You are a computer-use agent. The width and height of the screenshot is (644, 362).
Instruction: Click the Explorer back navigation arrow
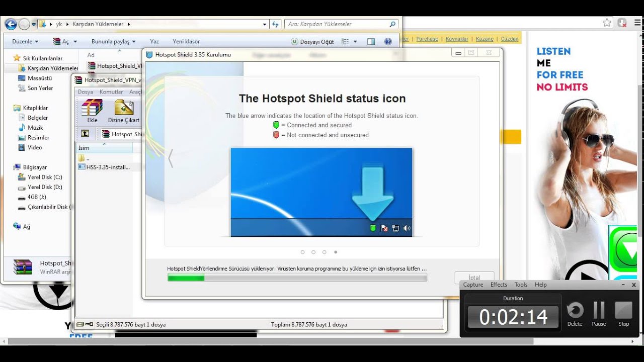coord(11,24)
